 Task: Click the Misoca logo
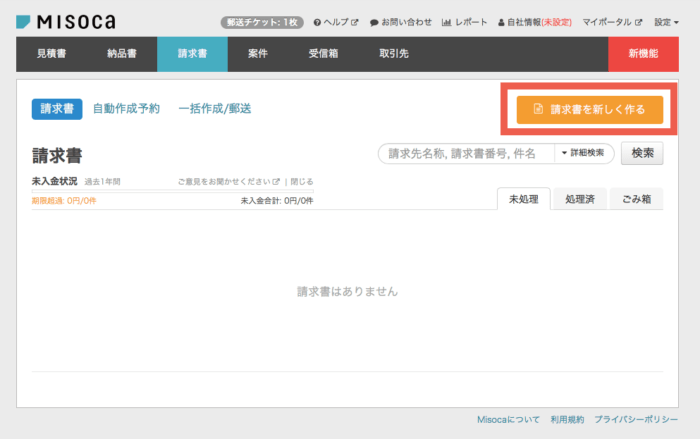click(x=65, y=21)
